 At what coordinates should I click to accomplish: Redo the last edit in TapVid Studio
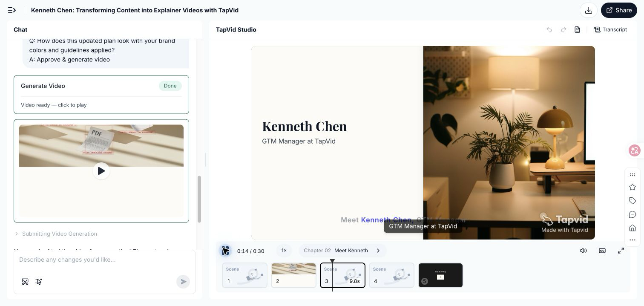563,30
